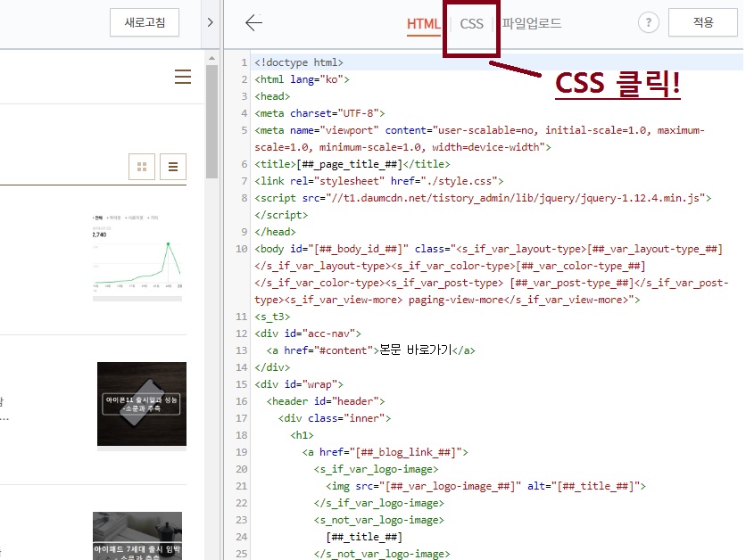Click the scrollbar up arrow in the preview

(x=211, y=58)
